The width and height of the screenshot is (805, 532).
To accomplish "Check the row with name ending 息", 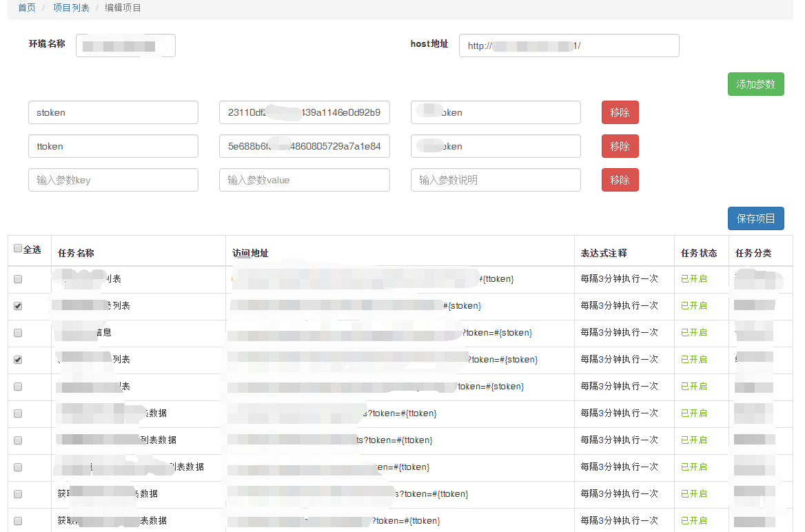I will 18,333.
